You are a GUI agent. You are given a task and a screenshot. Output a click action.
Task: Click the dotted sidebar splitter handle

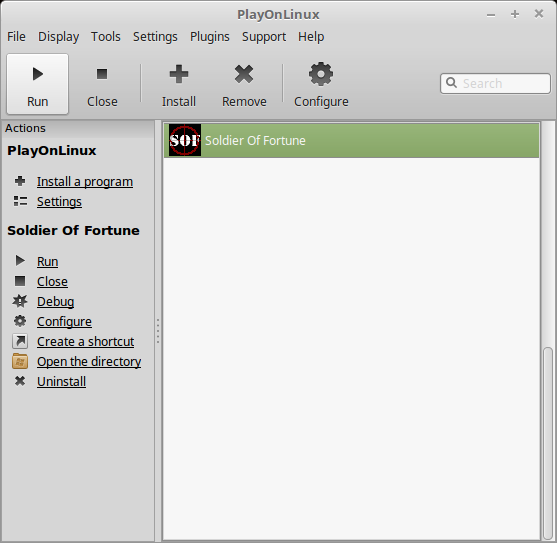click(x=158, y=331)
